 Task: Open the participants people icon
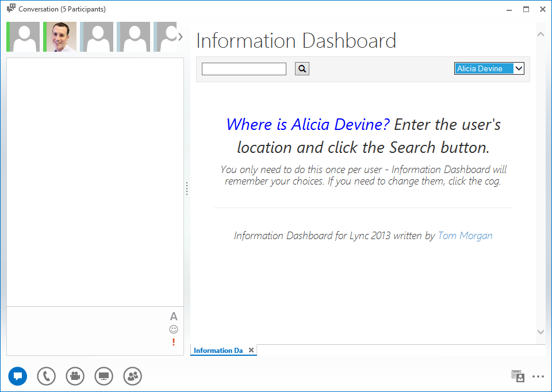click(x=133, y=376)
